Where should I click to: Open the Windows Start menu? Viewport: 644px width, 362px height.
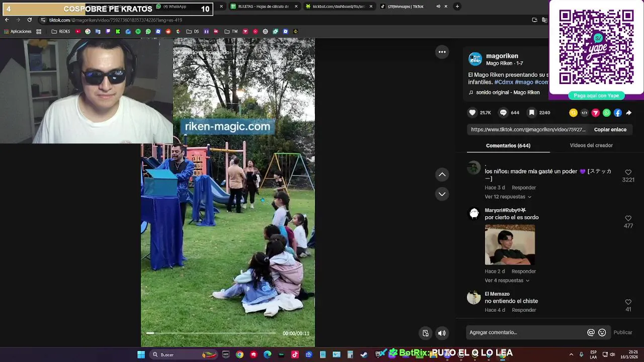141,354
